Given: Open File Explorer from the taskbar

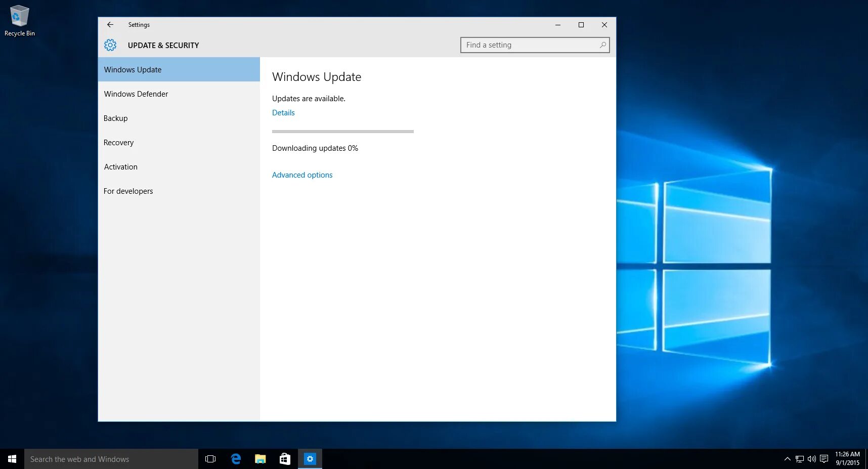Looking at the screenshot, I should pos(261,459).
